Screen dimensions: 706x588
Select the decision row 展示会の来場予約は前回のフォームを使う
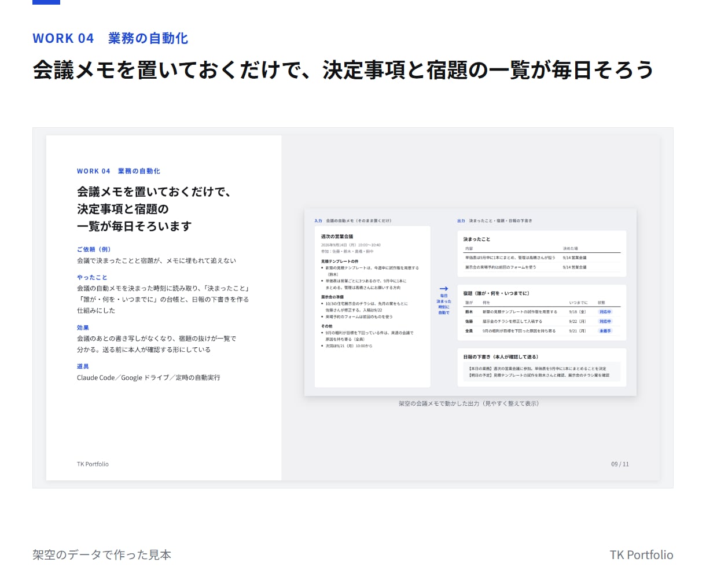pos(542,267)
